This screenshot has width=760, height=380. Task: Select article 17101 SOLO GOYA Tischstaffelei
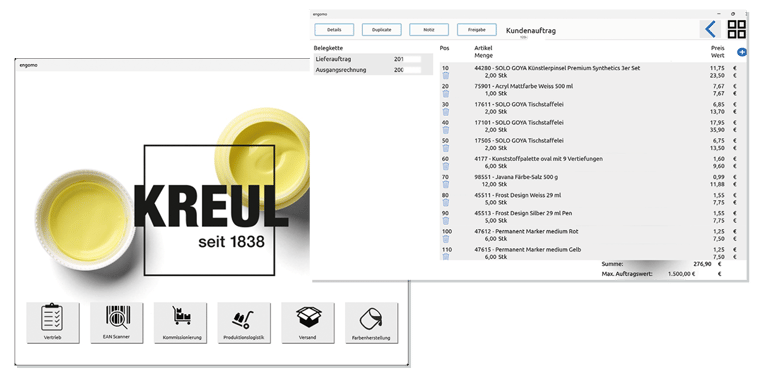coord(519,123)
